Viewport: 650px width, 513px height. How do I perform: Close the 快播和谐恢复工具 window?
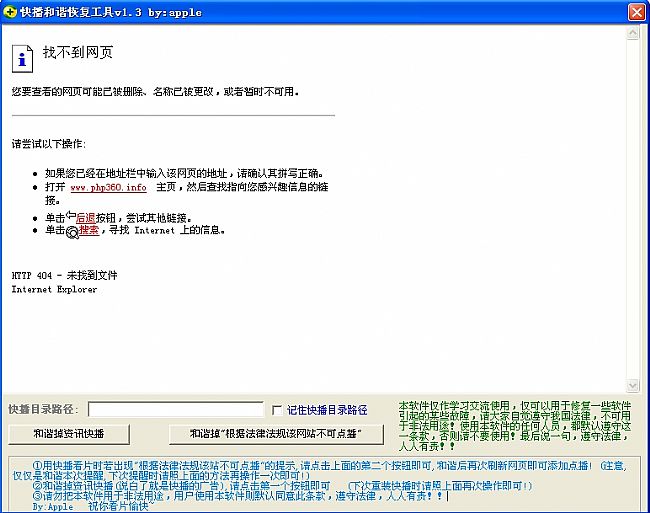click(x=636, y=12)
